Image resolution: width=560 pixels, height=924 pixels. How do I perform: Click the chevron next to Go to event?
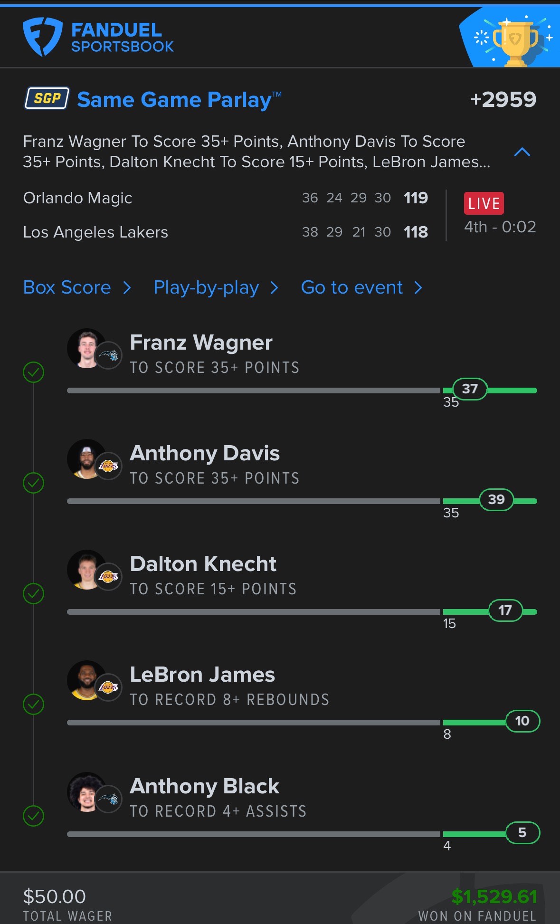[418, 288]
